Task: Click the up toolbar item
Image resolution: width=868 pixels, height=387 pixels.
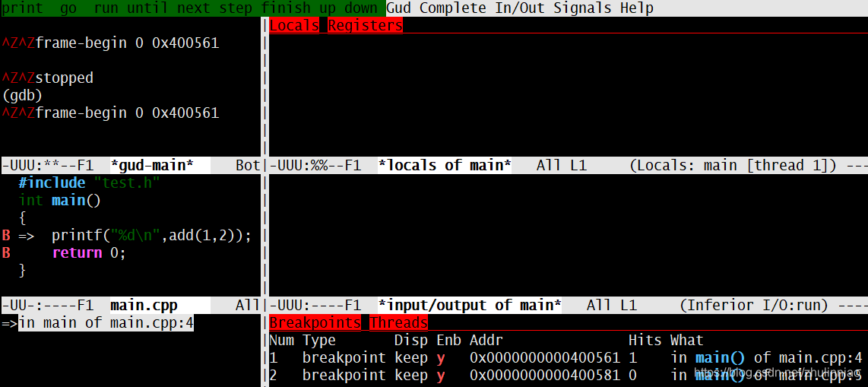Action: (x=328, y=8)
